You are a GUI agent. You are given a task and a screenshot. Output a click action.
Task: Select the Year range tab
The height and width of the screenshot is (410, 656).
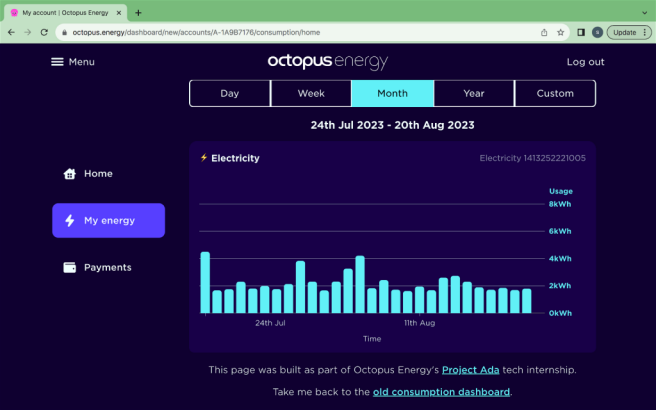pos(474,93)
